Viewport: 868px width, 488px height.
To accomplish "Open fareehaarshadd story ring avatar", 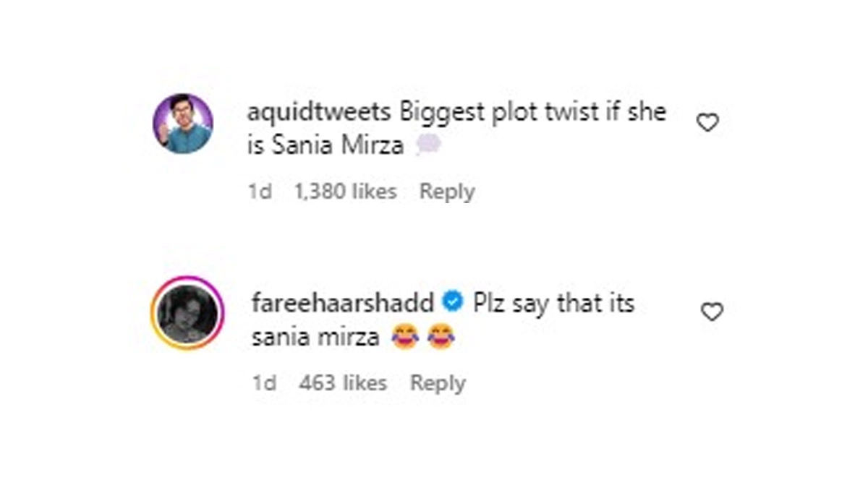I will click(188, 312).
